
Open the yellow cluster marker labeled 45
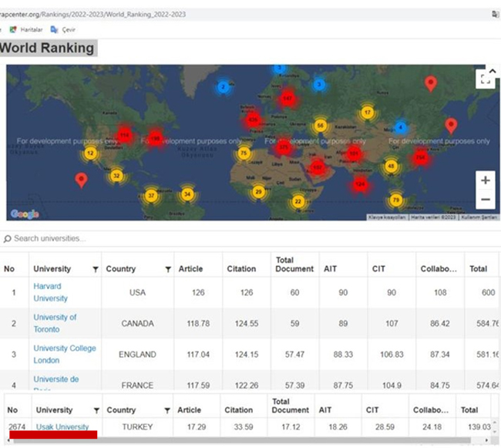pyautogui.click(x=391, y=166)
